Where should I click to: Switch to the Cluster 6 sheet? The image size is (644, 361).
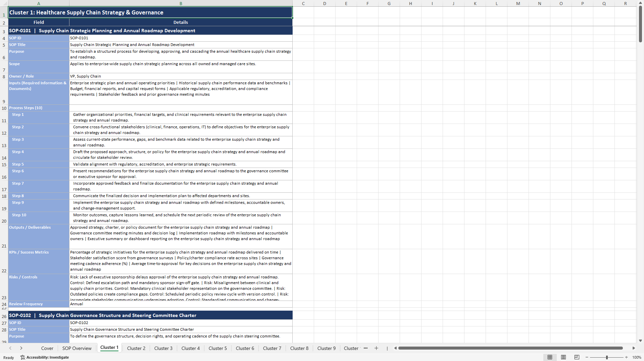coord(245,348)
